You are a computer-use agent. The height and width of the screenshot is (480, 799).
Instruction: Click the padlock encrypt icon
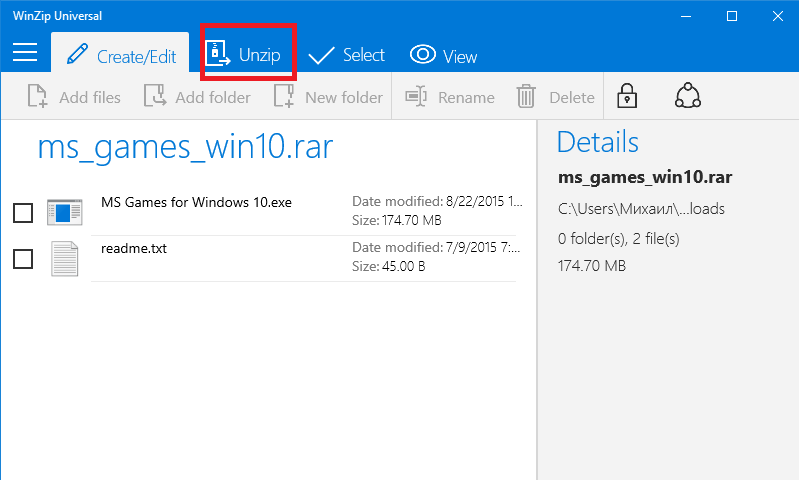627,96
